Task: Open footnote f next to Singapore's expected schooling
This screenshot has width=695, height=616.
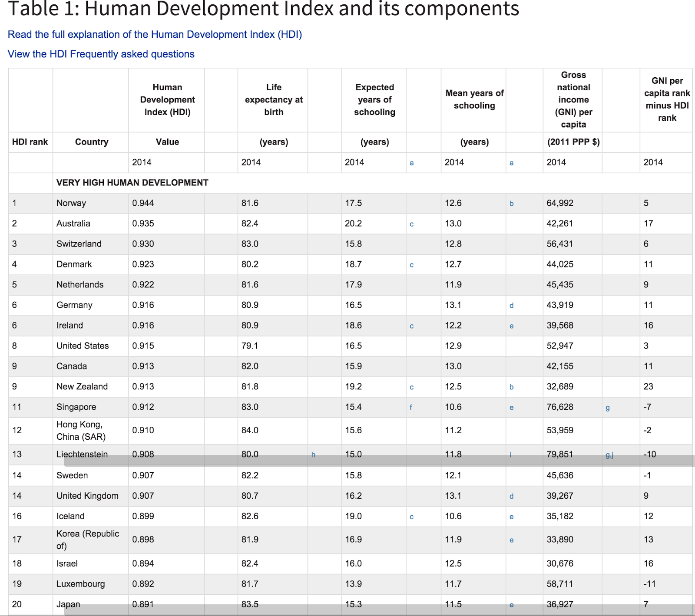Action: 411,407
